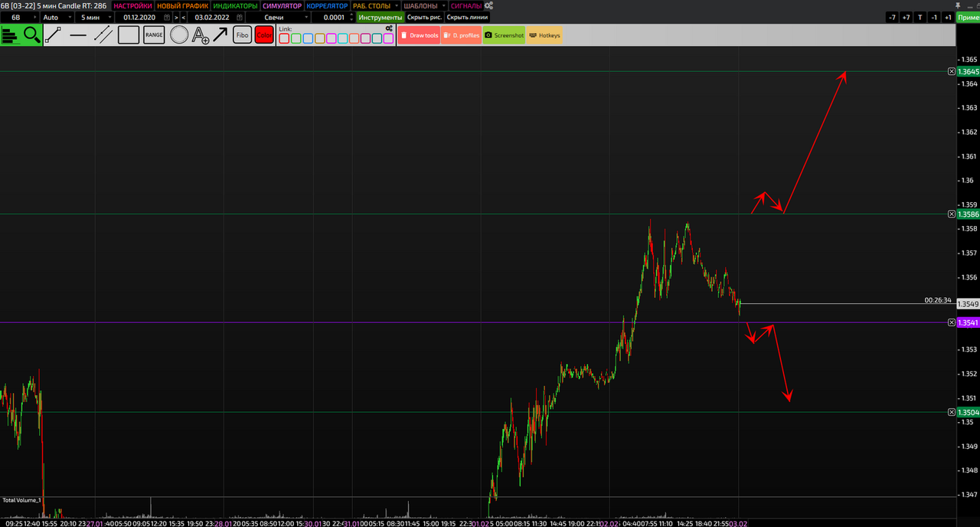980x527 pixels.
Task: Click the green Применить apply button
Action: click(x=968, y=17)
